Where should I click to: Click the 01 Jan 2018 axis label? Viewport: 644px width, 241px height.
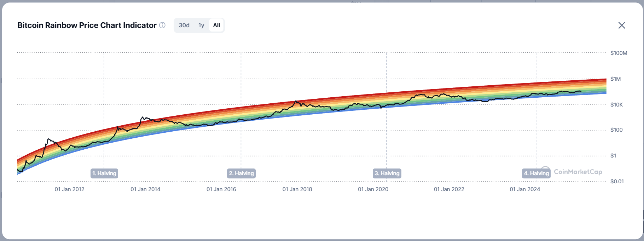(297, 189)
